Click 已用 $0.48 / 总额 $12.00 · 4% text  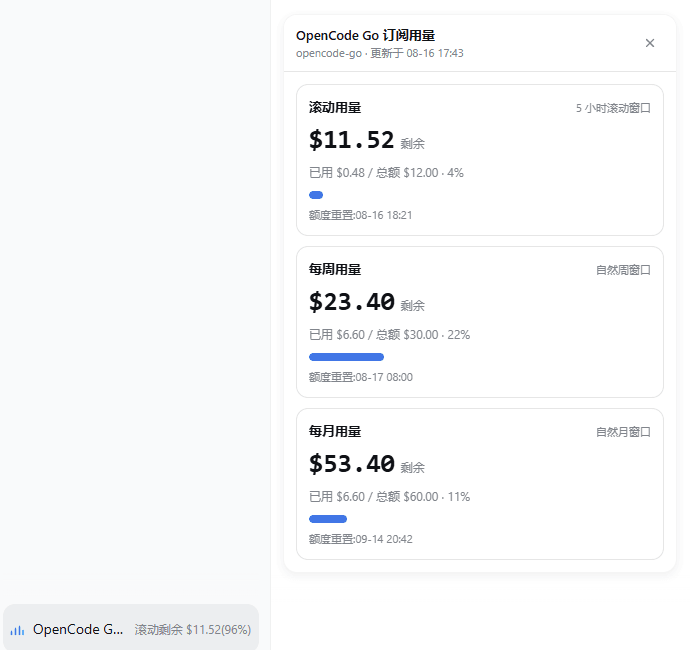(x=386, y=173)
